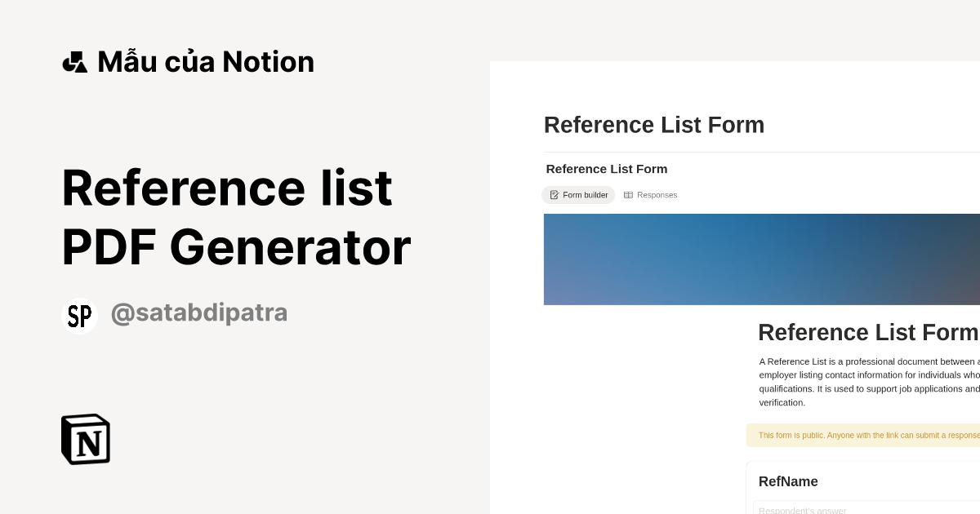Click the Form builder pencil icon
This screenshot has height=514, width=980.
pyautogui.click(x=555, y=195)
